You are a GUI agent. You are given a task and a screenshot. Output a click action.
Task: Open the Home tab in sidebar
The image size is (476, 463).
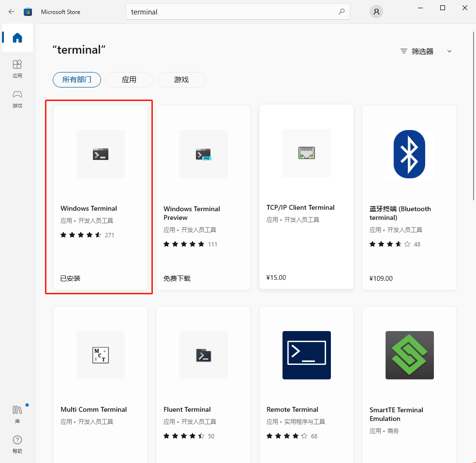coord(17,38)
